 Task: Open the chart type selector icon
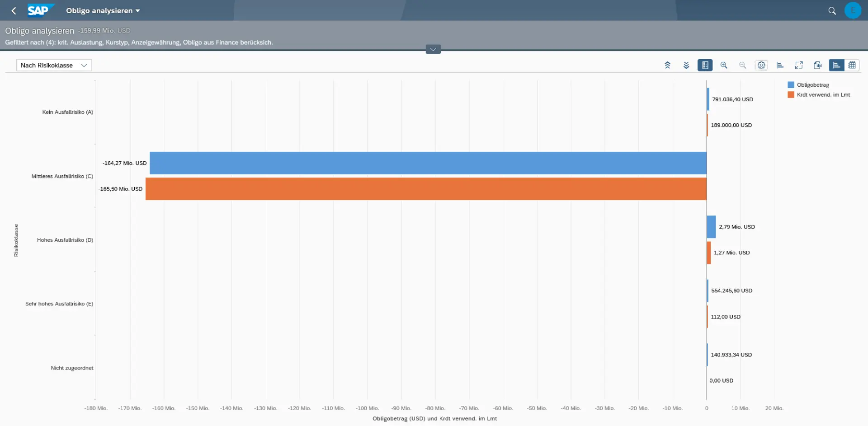(x=780, y=65)
